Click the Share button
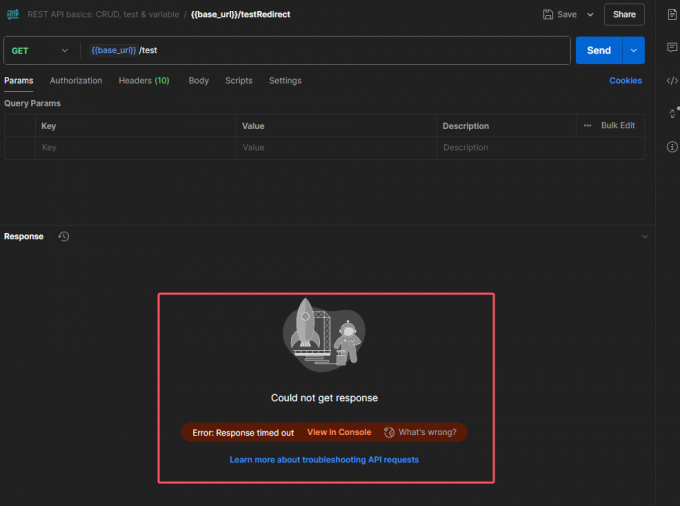The height and width of the screenshot is (506, 680). 624,14
